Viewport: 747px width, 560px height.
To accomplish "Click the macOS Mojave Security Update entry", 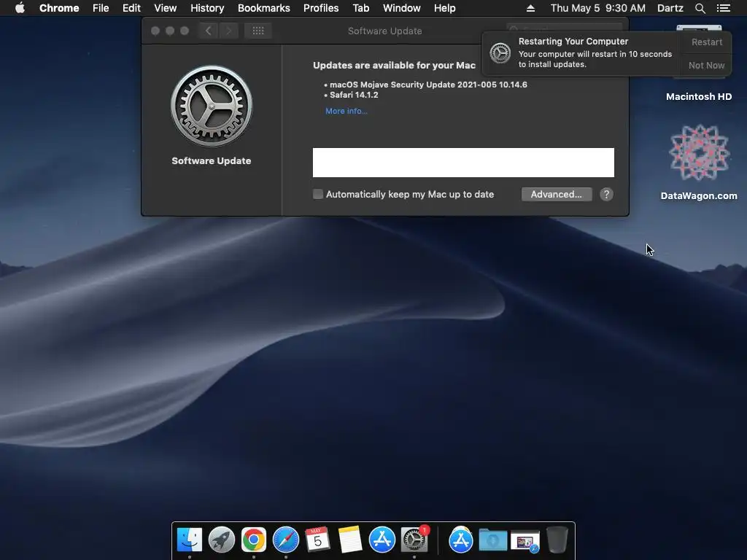I will (x=428, y=85).
